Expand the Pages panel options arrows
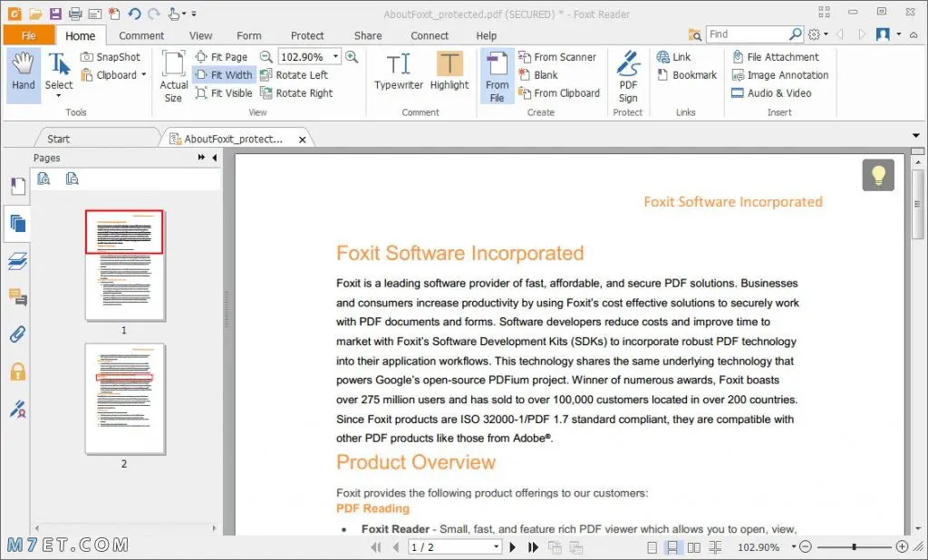The height and width of the screenshot is (560, 928). (201, 158)
